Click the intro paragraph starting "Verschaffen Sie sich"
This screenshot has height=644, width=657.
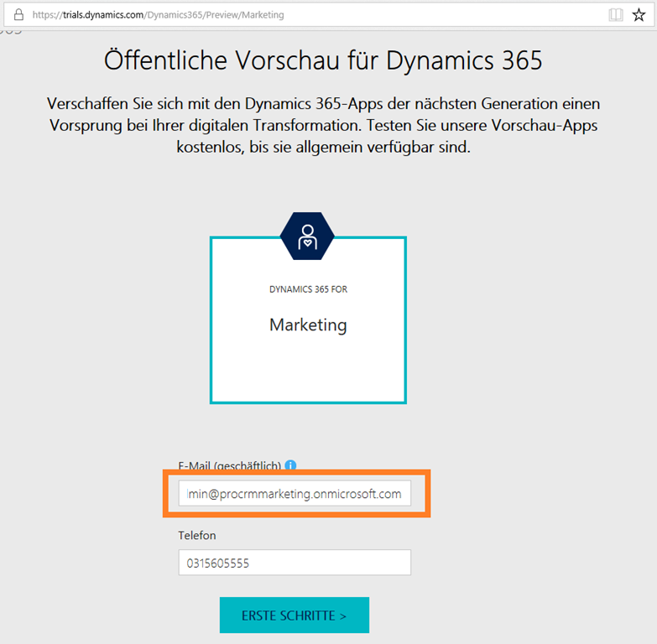[x=323, y=105]
